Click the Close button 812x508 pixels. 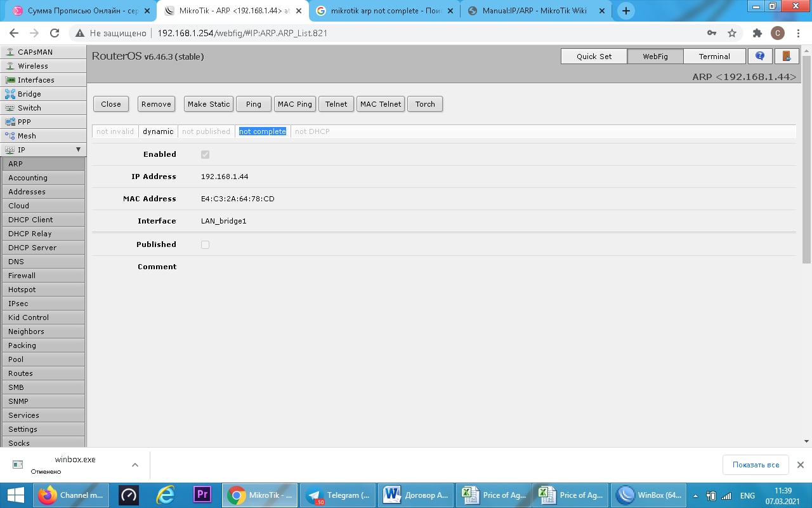(x=111, y=104)
